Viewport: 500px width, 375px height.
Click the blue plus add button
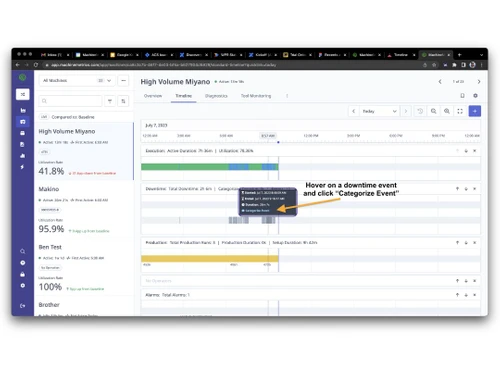[x=475, y=111]
